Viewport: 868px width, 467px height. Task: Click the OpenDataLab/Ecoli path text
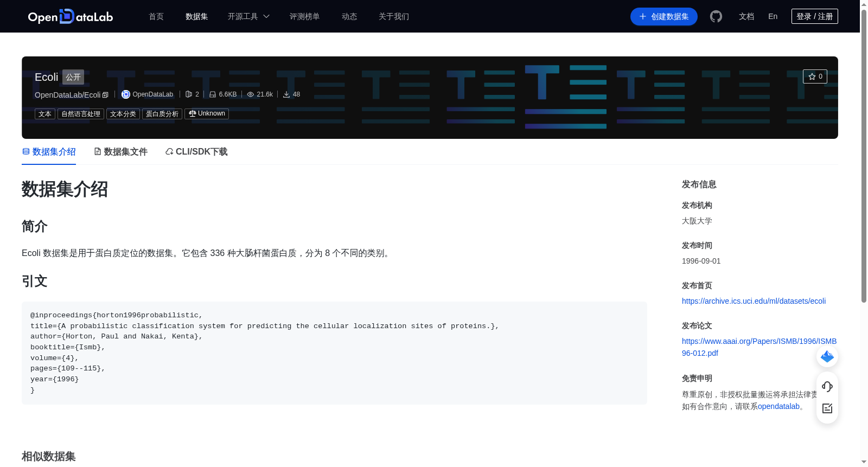[68, 95]
